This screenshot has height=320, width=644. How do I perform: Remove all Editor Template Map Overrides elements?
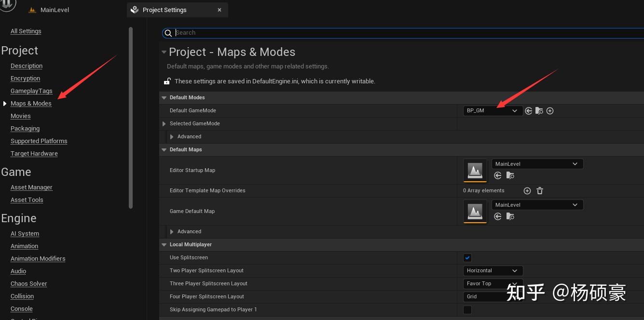[540, 191]
